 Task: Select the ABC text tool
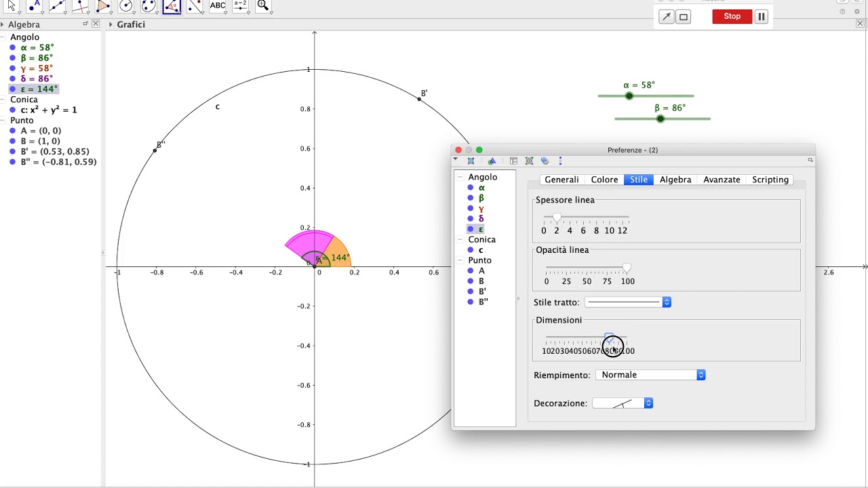(x=218, y=6)
